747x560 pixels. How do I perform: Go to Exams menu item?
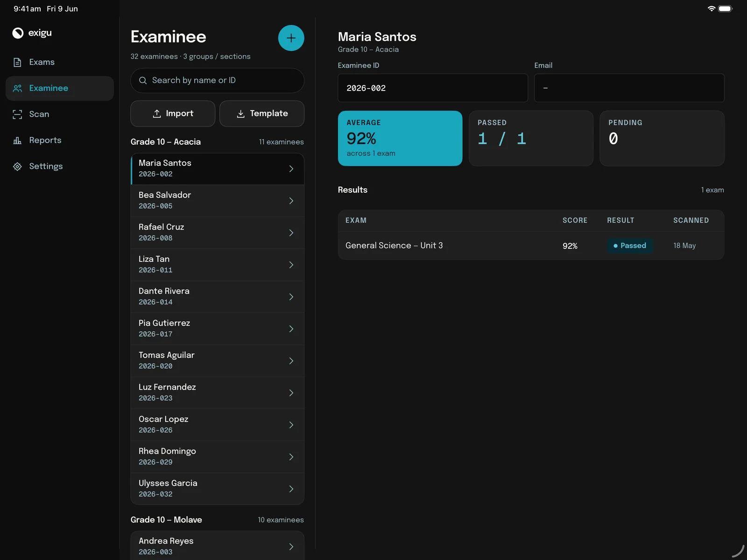(60, 62)
